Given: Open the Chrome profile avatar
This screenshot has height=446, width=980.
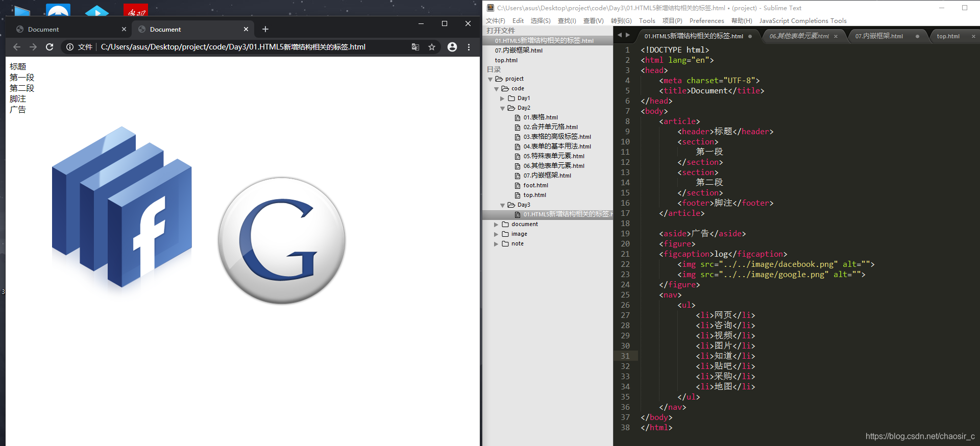Looking at the screenshot, I should coord(452,47).
